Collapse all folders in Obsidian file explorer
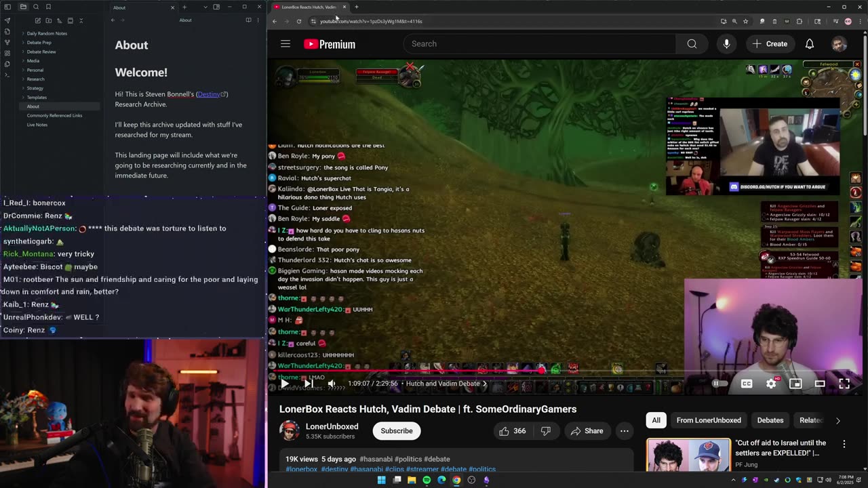This screenshot has height=488, width=868. click(x=81, y=20)
